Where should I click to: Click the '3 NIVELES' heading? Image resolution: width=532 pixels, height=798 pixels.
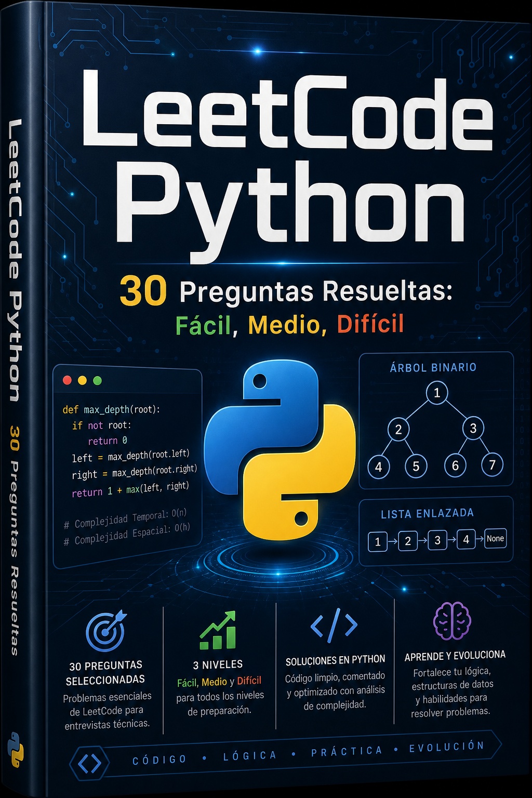[218, 664]
